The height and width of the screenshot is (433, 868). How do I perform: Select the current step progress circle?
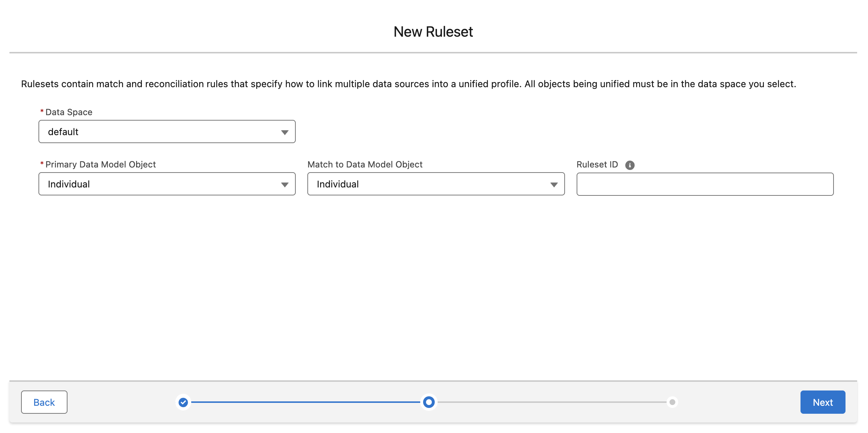tap(428, 402)
